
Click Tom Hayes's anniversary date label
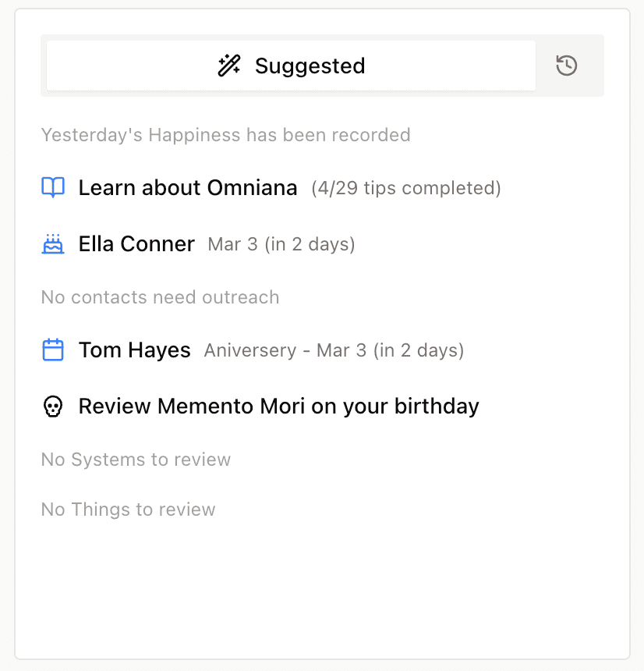334,350
